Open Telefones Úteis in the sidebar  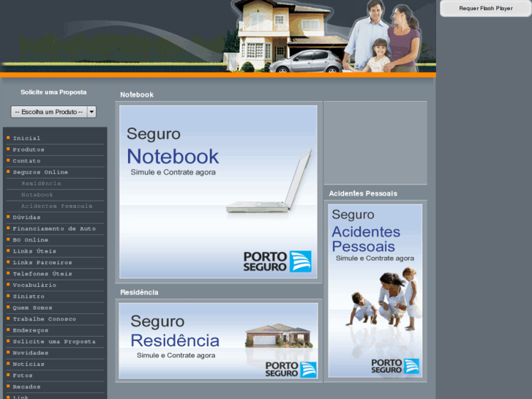(42, 274)
